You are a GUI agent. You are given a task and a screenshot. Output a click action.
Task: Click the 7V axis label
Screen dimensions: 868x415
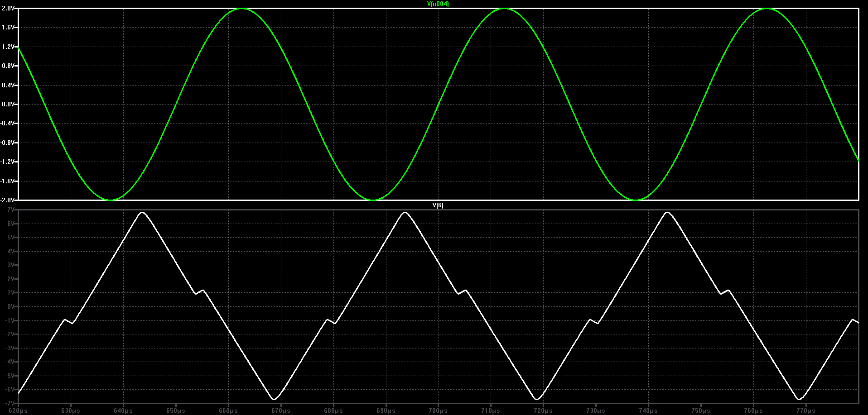11,210
